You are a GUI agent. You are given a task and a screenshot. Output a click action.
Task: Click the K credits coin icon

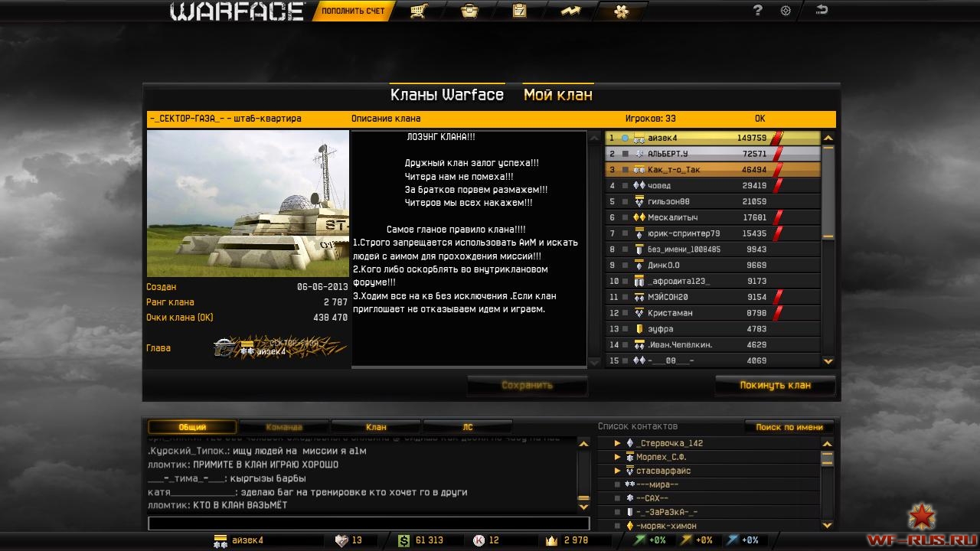pyautogui.click(x=479, y=540)
